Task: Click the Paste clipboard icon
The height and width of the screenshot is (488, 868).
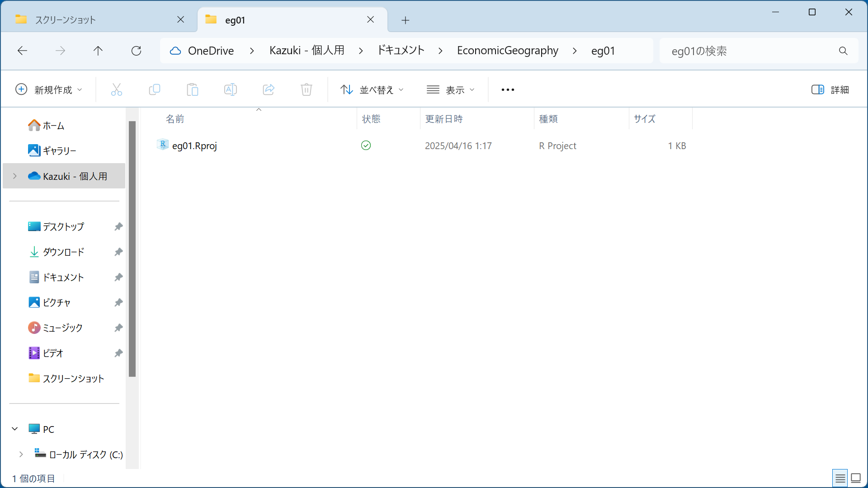Action: pyautogui.click(x=193, y=89)
